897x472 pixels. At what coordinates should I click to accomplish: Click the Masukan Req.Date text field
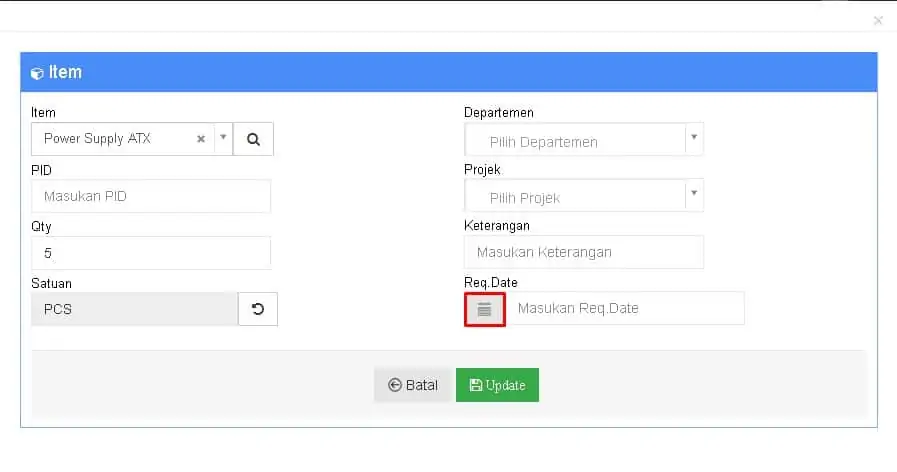pos(626,308)
